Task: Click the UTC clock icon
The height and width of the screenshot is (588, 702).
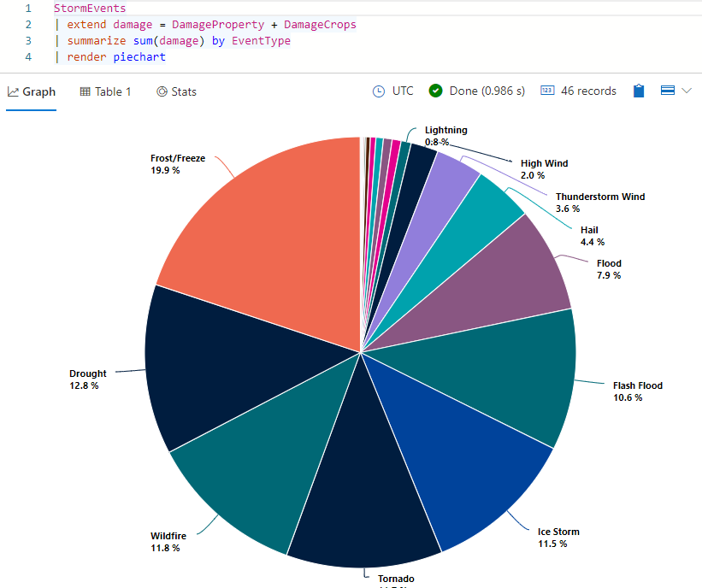Action: click(x=378, y=91)
